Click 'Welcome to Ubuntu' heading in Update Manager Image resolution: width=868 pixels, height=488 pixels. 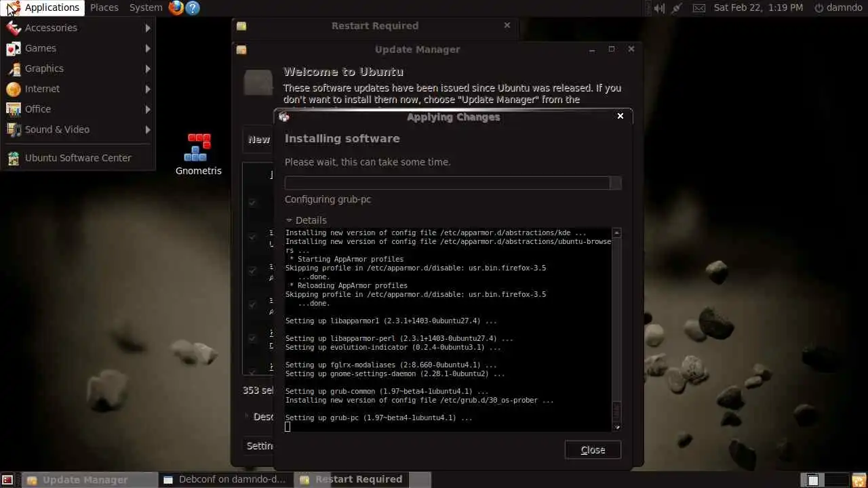click(343, 72)
